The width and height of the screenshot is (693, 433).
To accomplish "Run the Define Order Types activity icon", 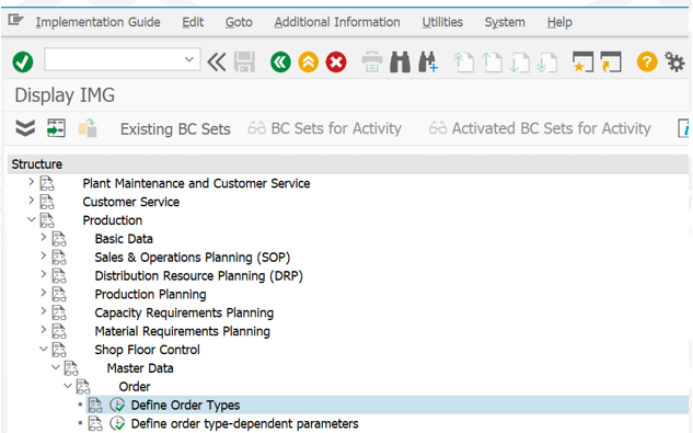I will tap(117, 405).
